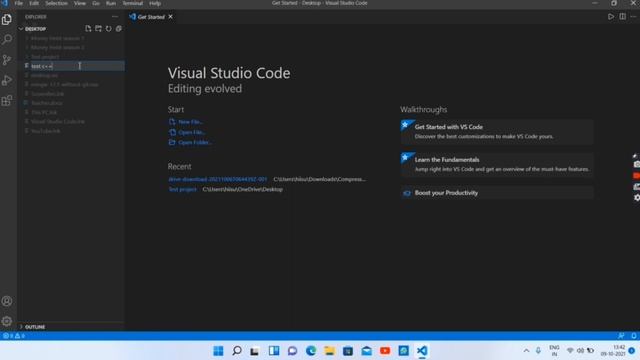Click Collapse Folders icon in Explorer
Image resolution: width=640 pixels, height=360 pixels.
(x=119, y=29)
